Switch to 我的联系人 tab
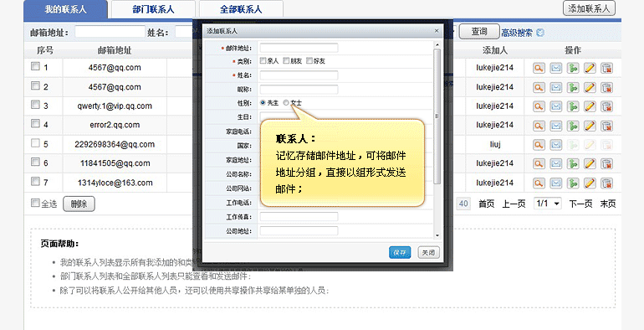This screenshot has width=644, height=330. click(66, 9)
